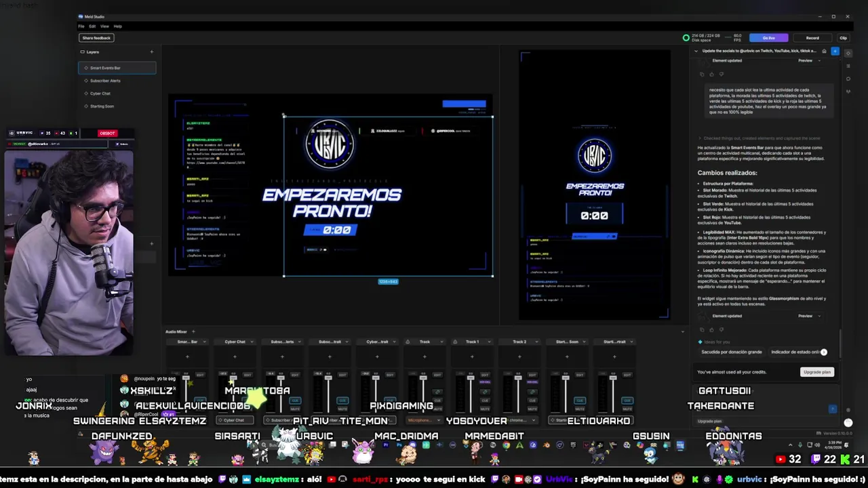Open the Help menu
Viewport: 868px width, 488px height.
point(118,26)
